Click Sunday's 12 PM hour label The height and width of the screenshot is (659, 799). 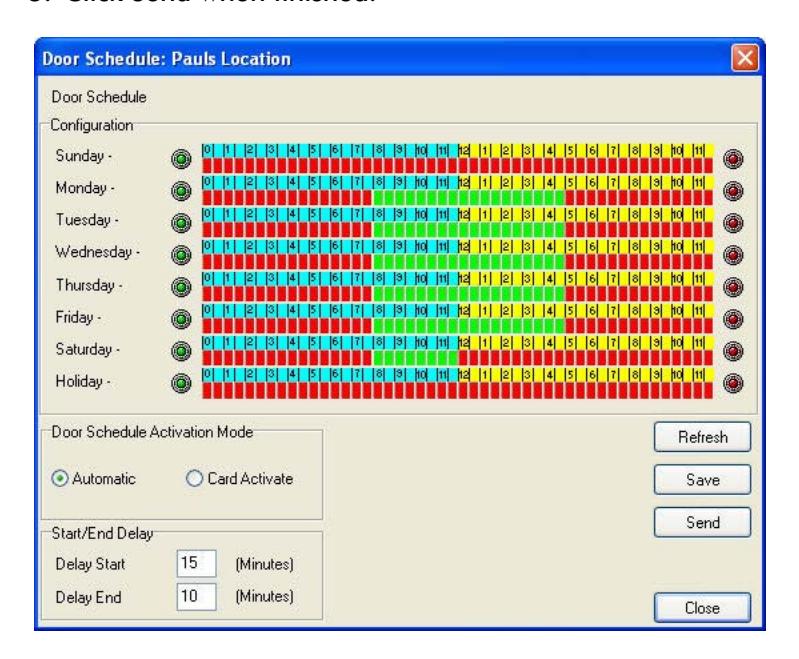point(464,150)
